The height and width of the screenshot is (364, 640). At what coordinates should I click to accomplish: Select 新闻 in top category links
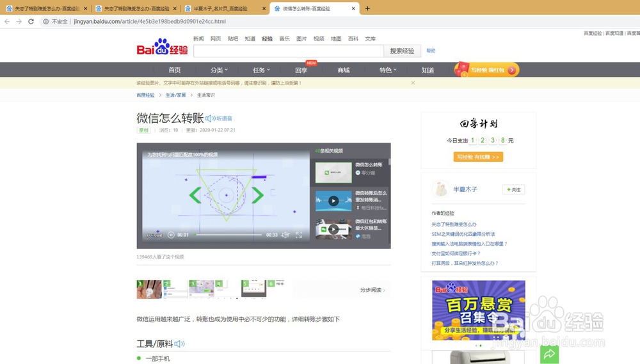coord(198,39)
